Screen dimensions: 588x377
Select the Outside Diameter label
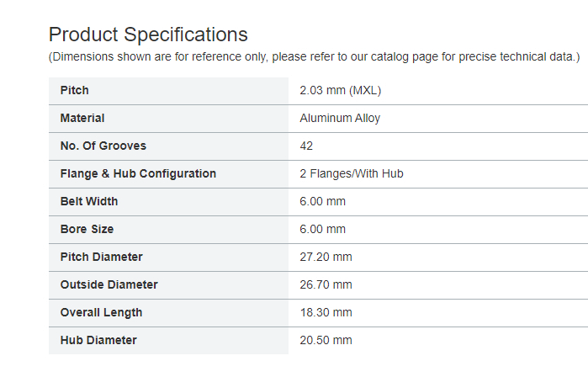coord(109,284)
